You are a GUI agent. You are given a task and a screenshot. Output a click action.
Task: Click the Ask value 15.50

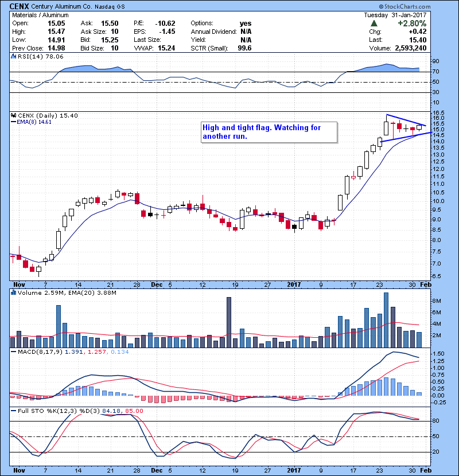pyautogui.click(x=110, y=24)
